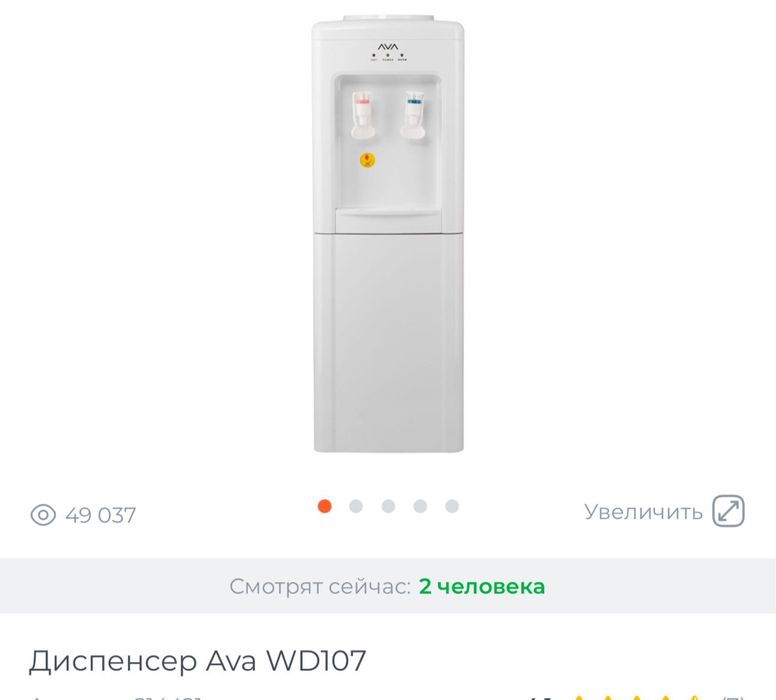The height and width of the screenshot is (700, 776).
Task: Click the eye views counter icon
Action: [x=43, y=515]
